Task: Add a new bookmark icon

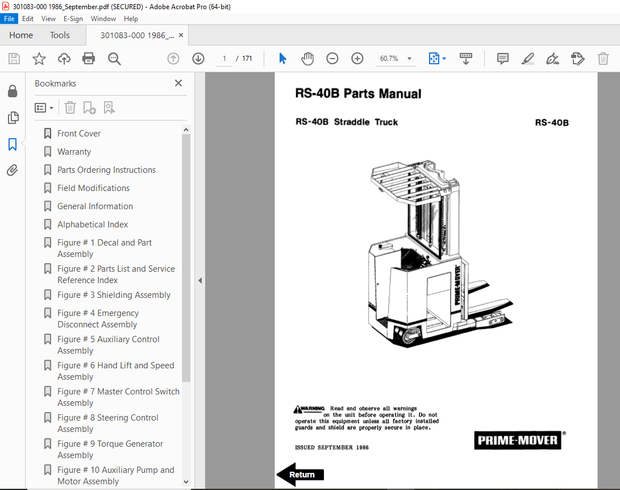Action: pyautogui.click(x=89, y=108)
